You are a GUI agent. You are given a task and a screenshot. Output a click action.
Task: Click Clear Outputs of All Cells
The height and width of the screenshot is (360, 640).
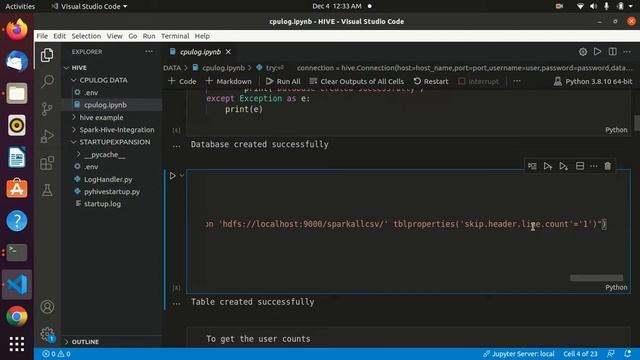[356, 81]
